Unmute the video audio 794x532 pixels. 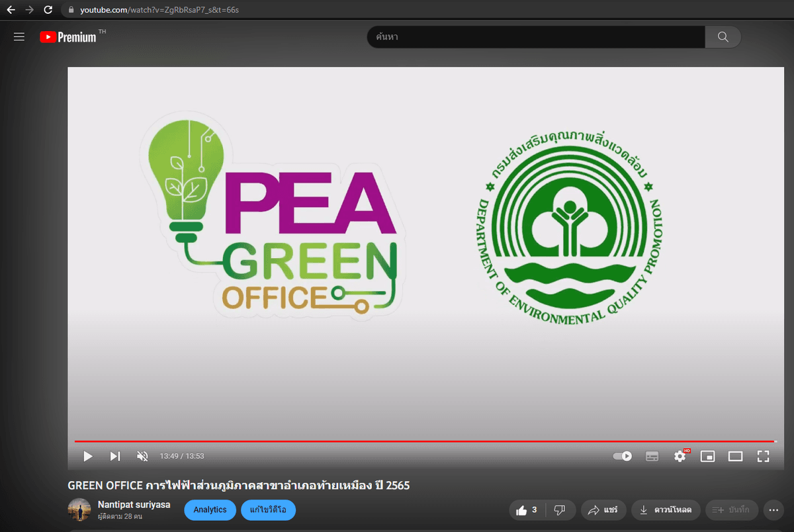pos(142,456)
